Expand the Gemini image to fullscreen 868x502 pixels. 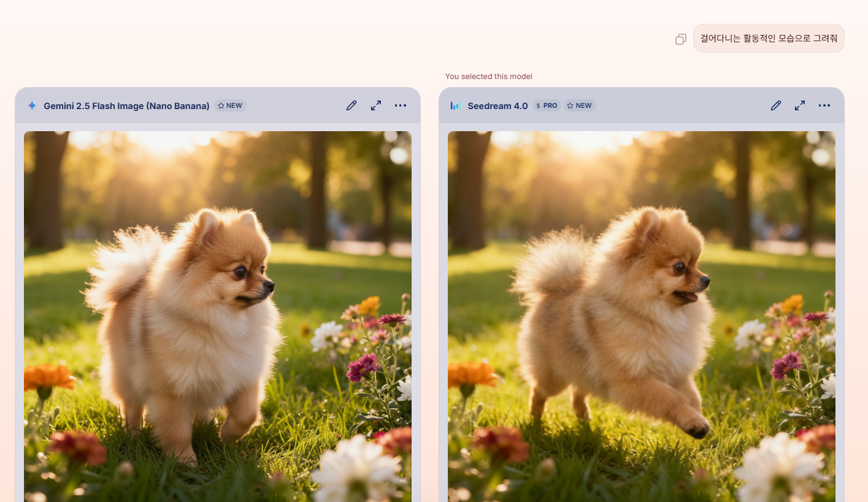pyautogui.click(x=376, y=105)
